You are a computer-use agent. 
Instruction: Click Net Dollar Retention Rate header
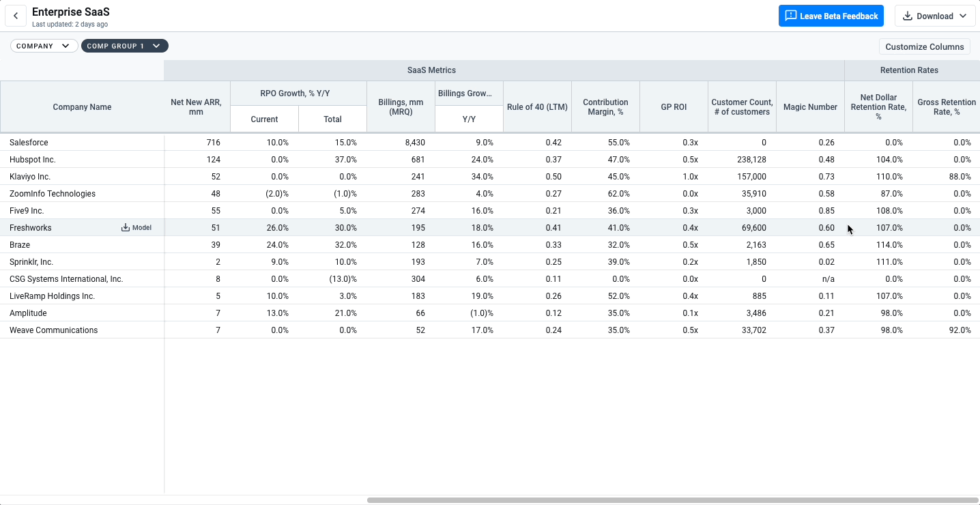point(878,107)
